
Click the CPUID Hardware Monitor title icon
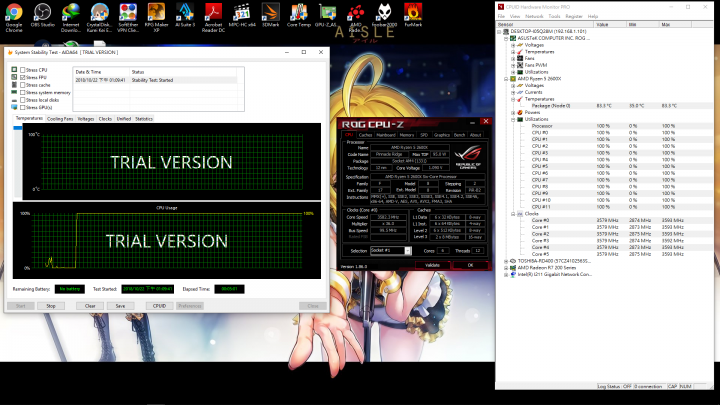click(501, 7)
